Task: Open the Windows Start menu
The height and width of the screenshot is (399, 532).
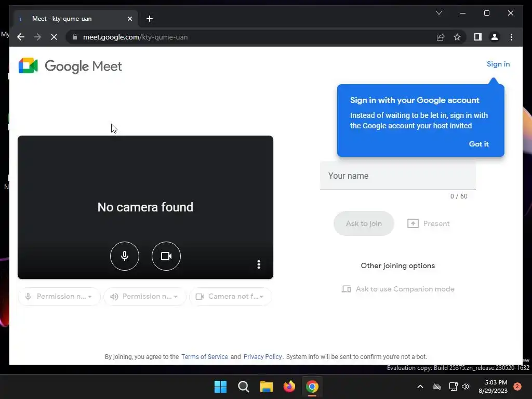Action: 220,387
